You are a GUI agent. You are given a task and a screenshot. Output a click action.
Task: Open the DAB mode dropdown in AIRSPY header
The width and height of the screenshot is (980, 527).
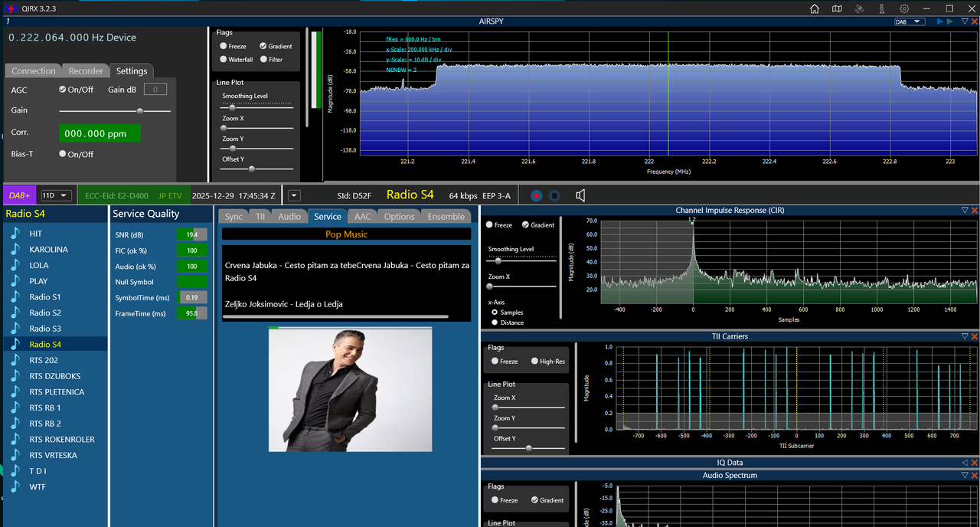[x=910, y=21]
